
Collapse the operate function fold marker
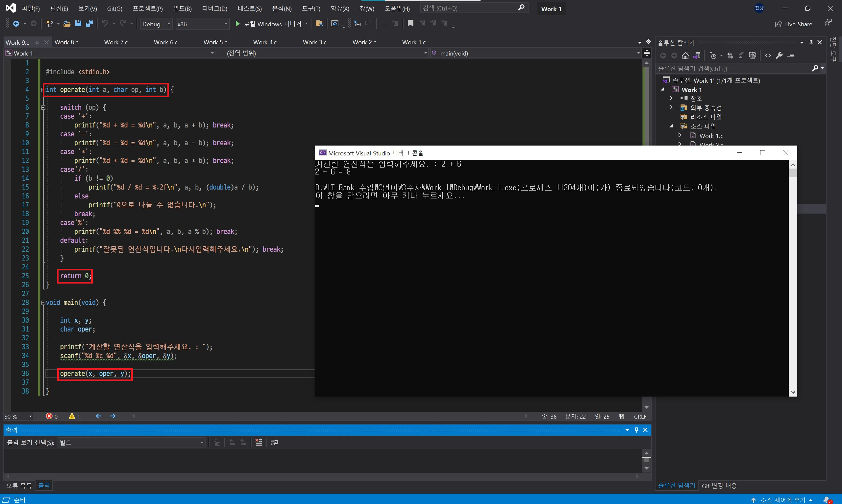tap(43, 90)
